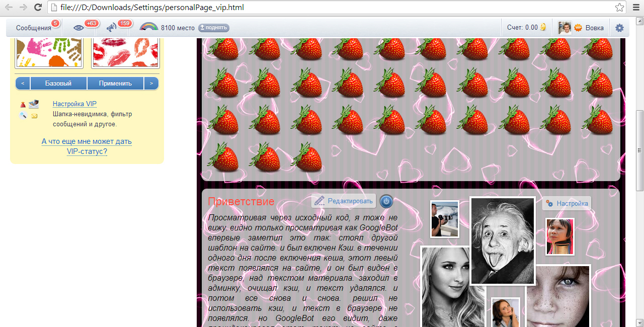Click the eye views counter icon
Screen dimensions: 644x327
(x=78, y=28)
